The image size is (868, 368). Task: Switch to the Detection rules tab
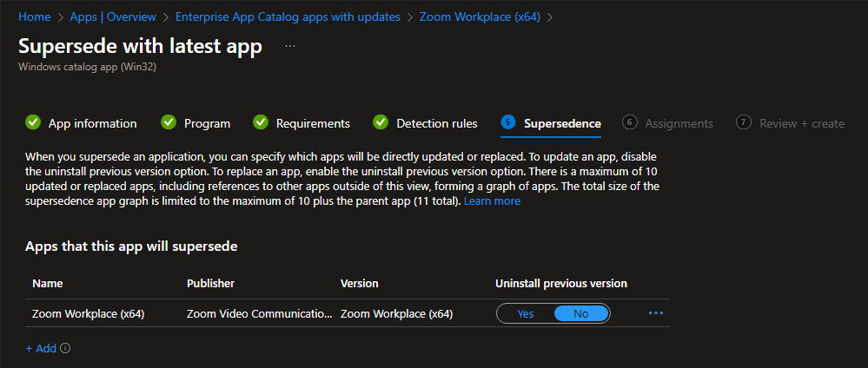click(436, 123)
